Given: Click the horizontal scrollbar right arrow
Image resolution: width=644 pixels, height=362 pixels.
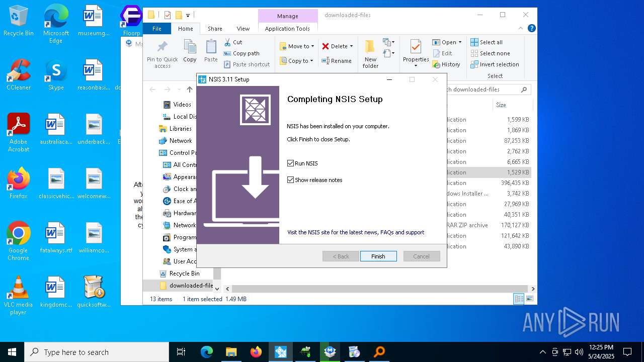Looking at the screenshot, I should tap(533, 289).
